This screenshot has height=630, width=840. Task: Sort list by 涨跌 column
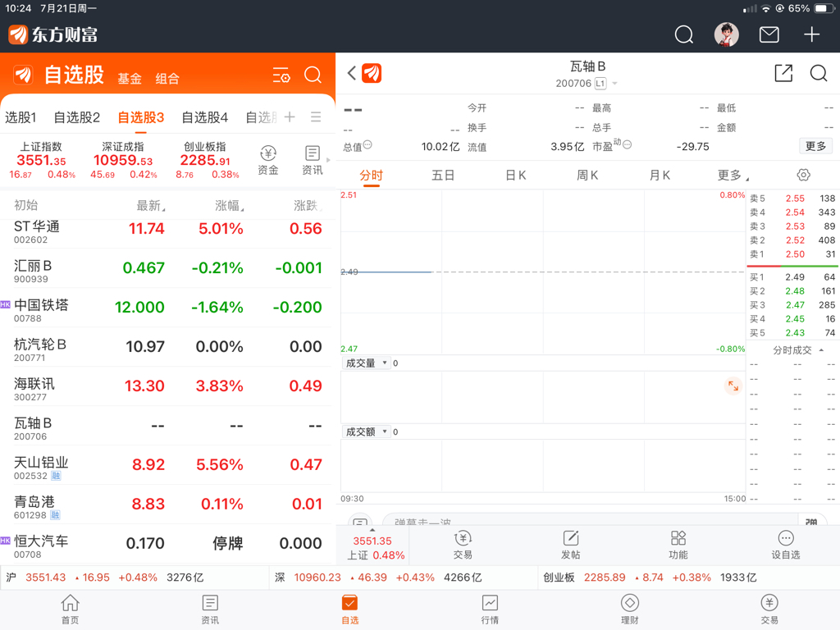308,205
